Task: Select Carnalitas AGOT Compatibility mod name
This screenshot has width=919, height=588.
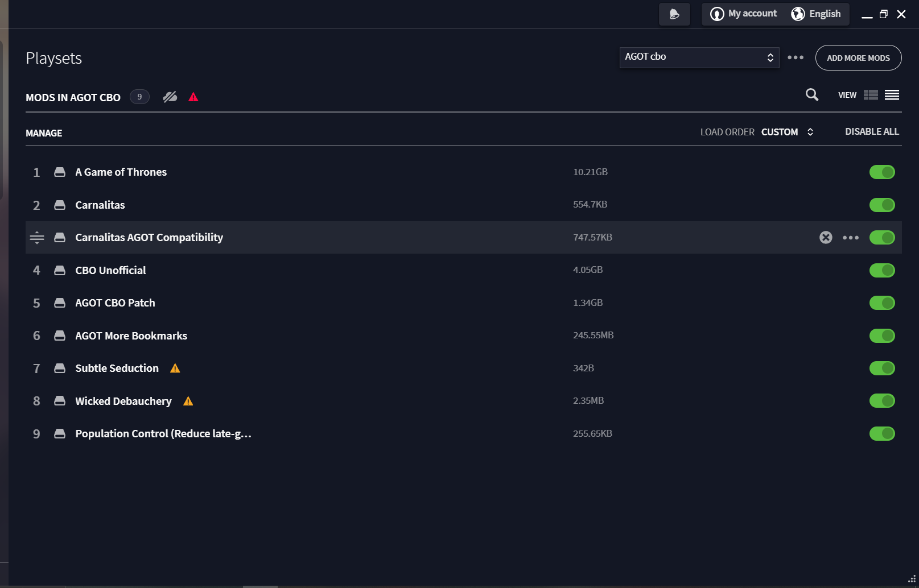Action: 149,238
